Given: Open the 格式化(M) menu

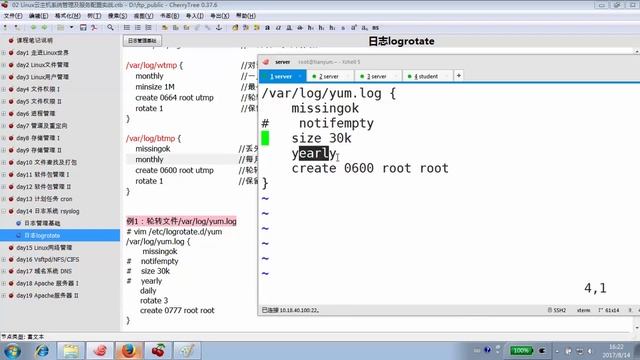Looking at the screenshot, I should 67,16.
